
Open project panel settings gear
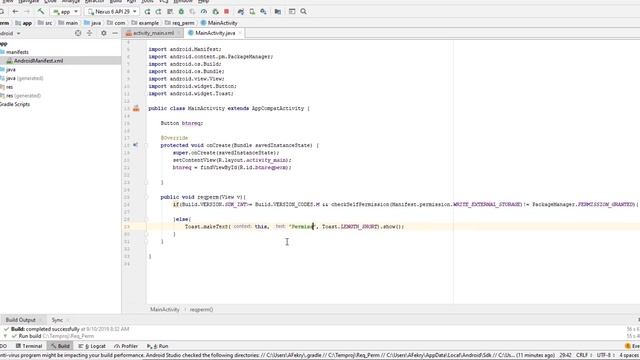tap(104, 33)
